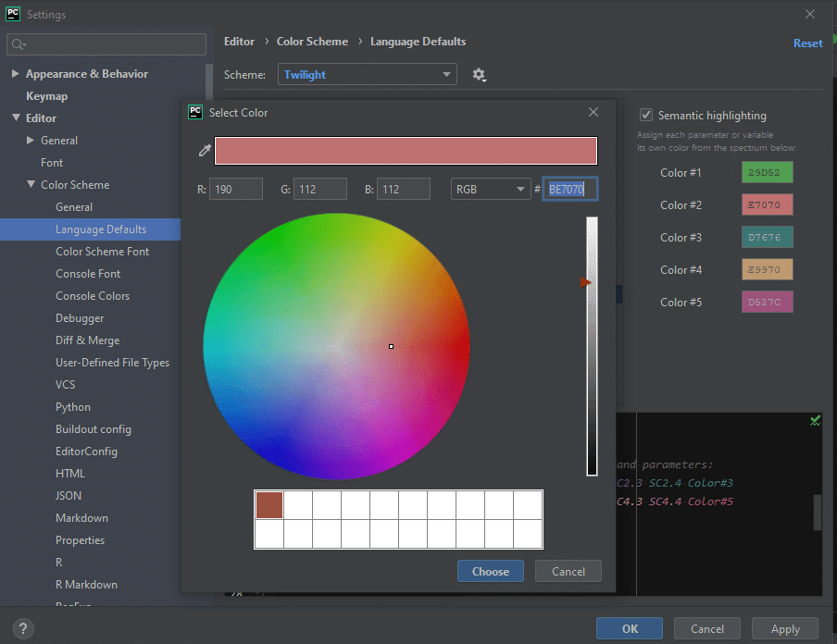Image resolution: width=837 pixels, height=644 pixels.
Task: Open Console Font settings
Action: (88, 274)
